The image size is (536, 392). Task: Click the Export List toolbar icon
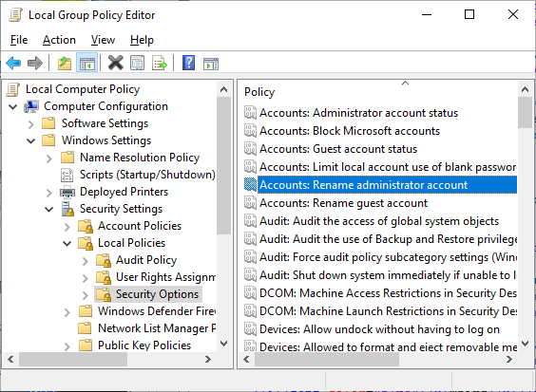160,64
